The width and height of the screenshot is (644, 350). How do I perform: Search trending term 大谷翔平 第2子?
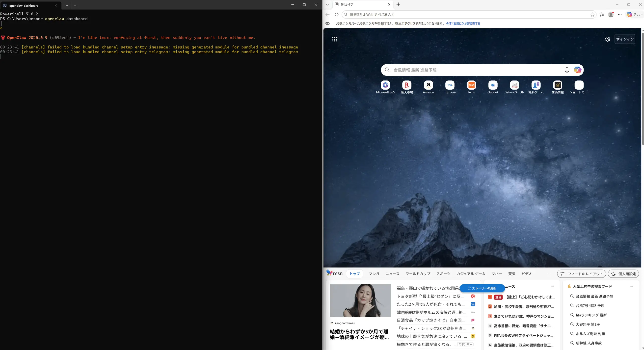[588, 324]
